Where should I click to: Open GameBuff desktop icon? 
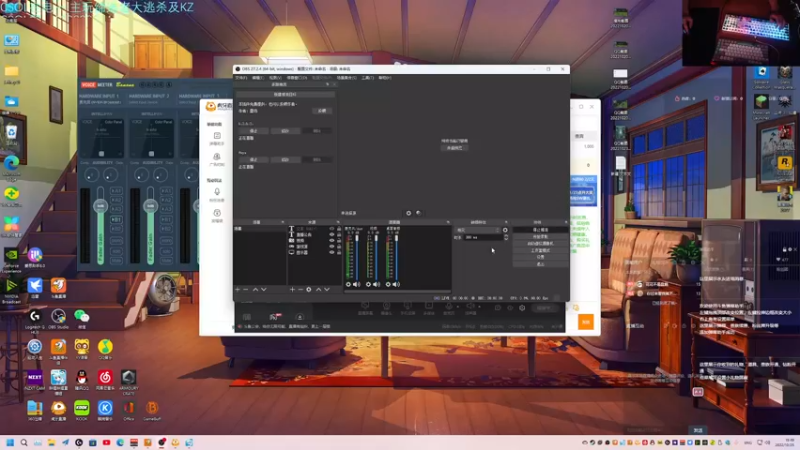pyautogui.click(x=152, y=409)
